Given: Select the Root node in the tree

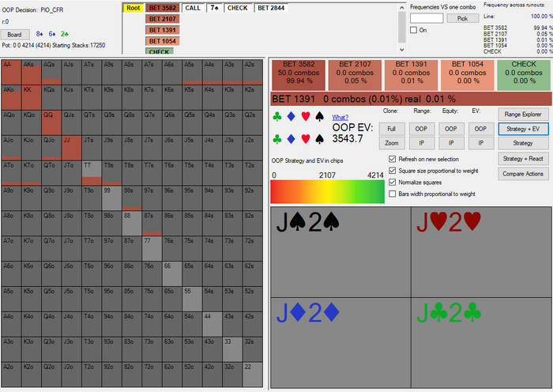Looking at the screenshot, I should click(134, 8).
